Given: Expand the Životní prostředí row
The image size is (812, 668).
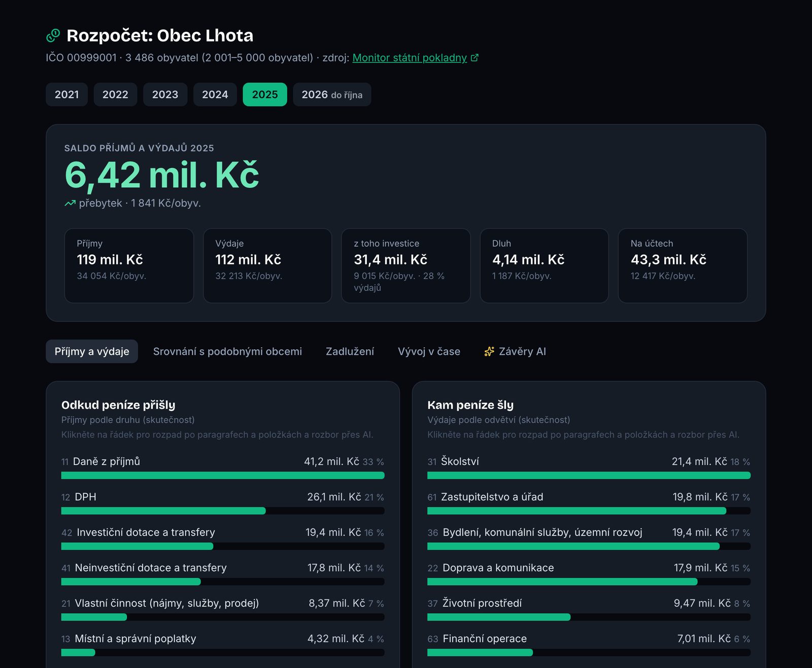Looking at the screenshot, I should point(589,609).
